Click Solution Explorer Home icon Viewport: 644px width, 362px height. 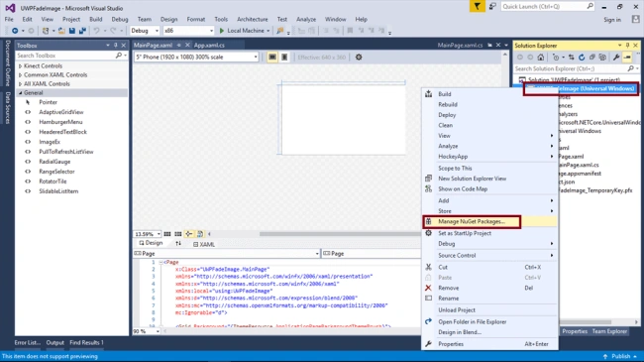[x=541, y=58]
